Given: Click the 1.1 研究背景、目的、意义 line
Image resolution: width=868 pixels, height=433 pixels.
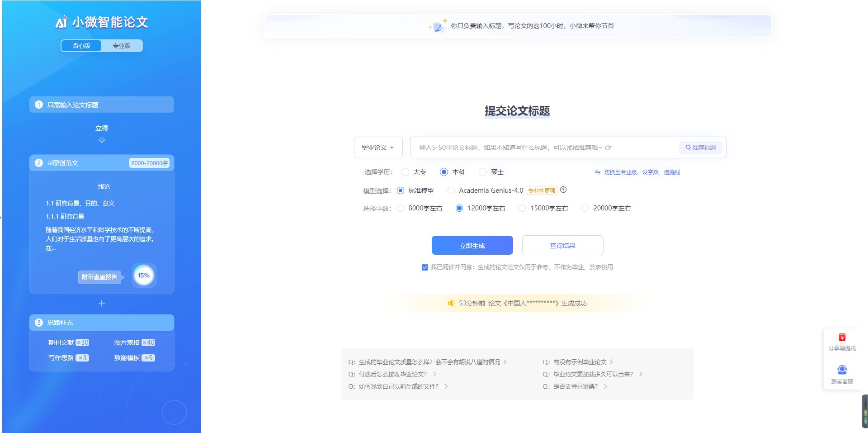Looking at the screenshot, I should click(x=80, y=203).
